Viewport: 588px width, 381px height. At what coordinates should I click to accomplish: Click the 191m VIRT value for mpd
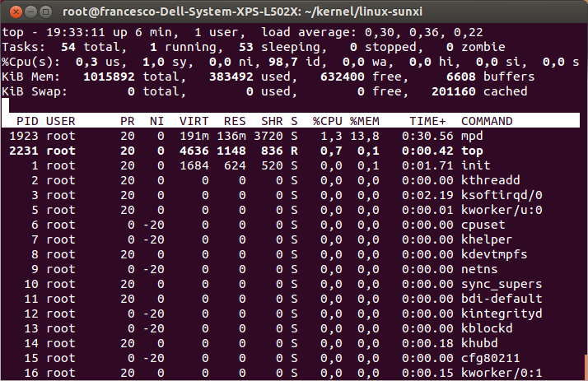[x=194, y=136]
